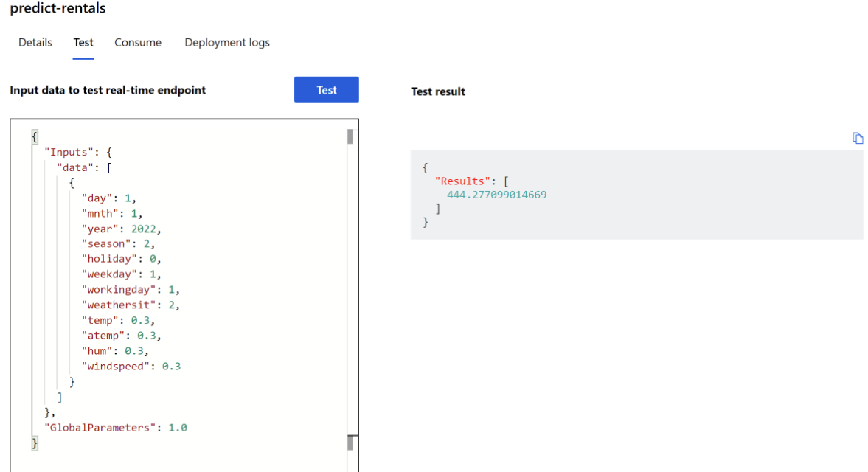Screen dimensions: 868x472
Task: Click the "Inputs" key in JSON editor
Action: pyautogui.click(x=69, y=152)
